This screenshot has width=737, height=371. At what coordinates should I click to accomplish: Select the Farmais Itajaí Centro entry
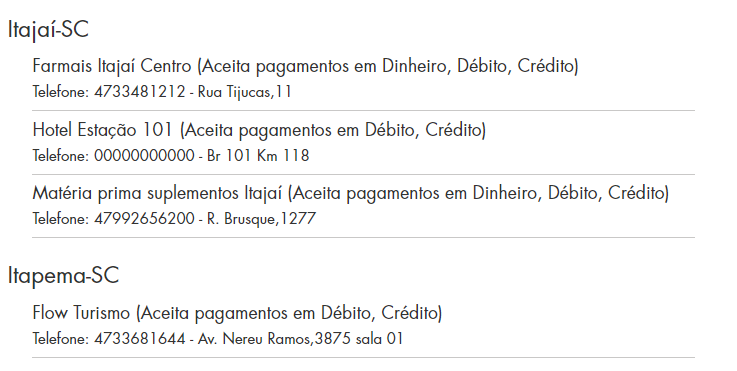click(112, 66)
